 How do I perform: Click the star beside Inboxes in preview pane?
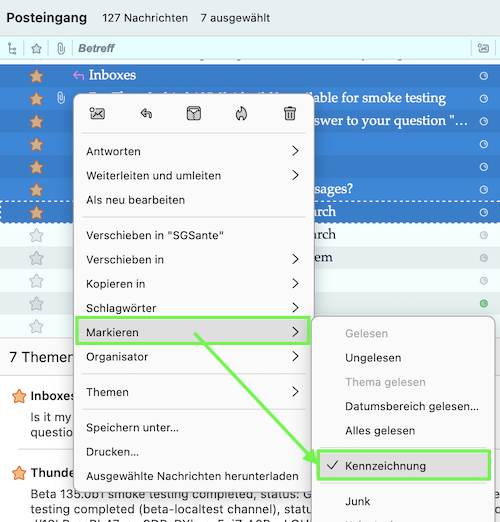(19, 396)
